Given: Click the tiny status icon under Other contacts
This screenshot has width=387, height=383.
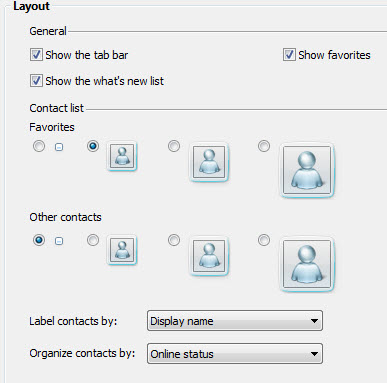Looking at the screenshot, I should pos(59,241).
